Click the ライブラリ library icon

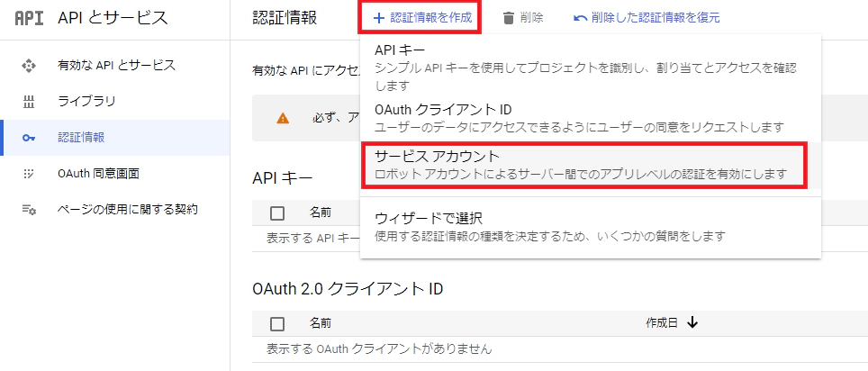[x=28, y=102]
